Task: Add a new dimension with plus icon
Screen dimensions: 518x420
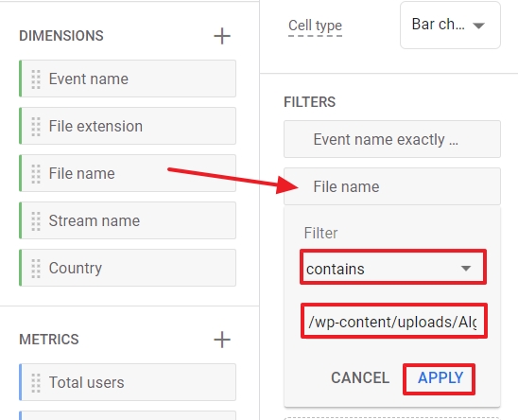Action: click(222, 36)
